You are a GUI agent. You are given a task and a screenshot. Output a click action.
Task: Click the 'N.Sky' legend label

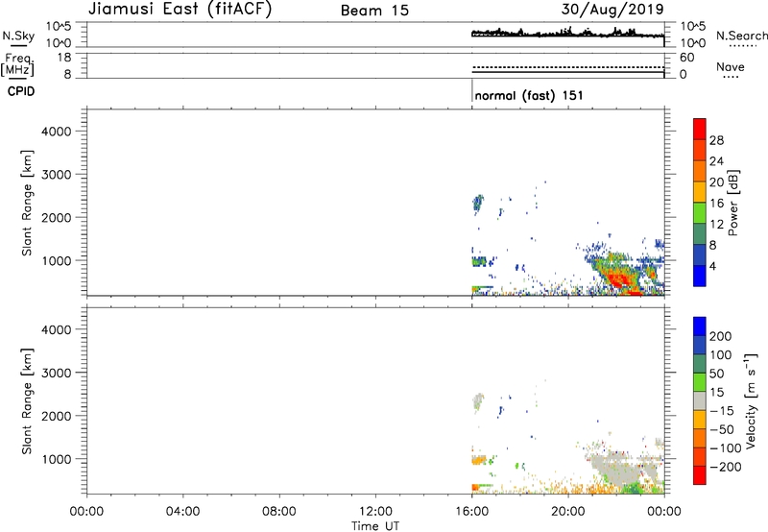18,36
